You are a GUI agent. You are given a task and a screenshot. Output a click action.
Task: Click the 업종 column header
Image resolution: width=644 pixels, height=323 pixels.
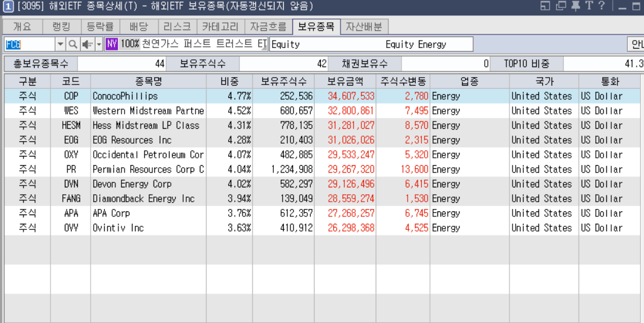point(469,81)
